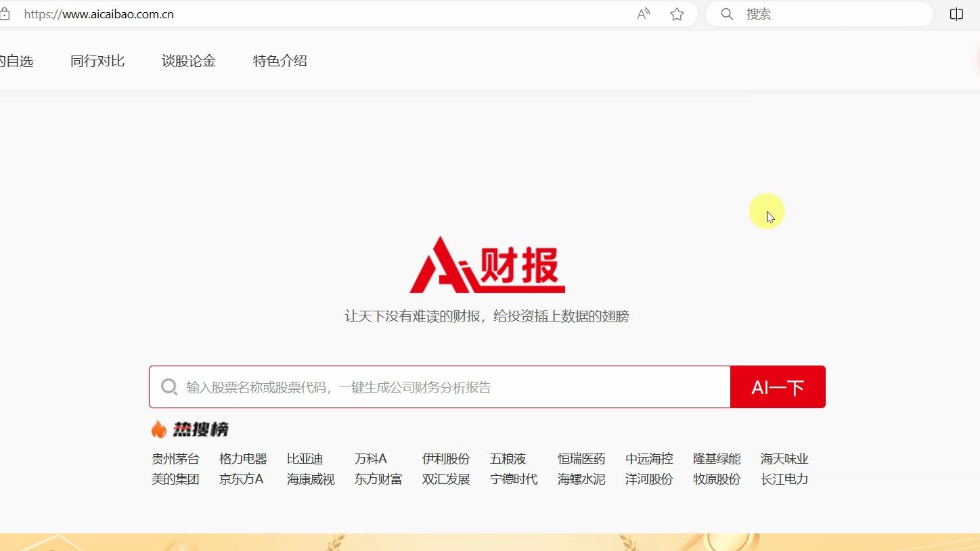The height and width of the screenshot is (551, 980).
Task: Click the AI财报 logo
Action: [x=487, y=265]
